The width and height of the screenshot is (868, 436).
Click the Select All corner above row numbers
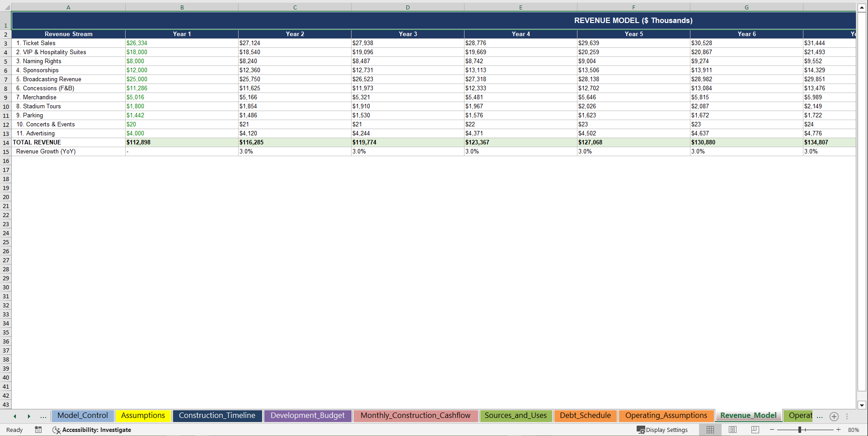tap(6, 7)
